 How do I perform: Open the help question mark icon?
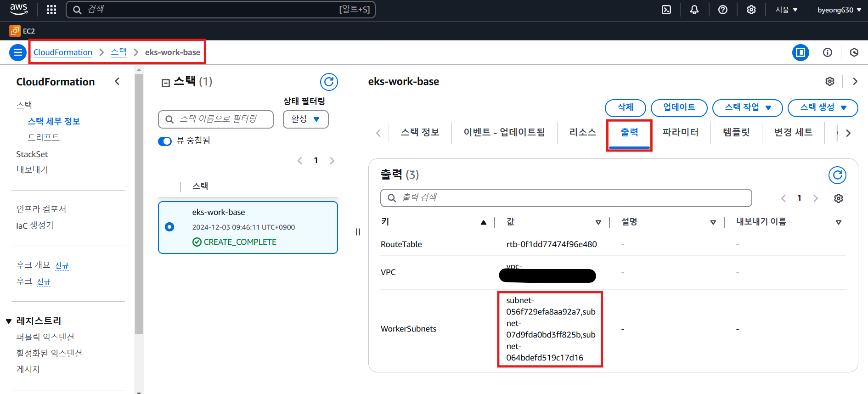pyautogui.click(x=723, y=10)
